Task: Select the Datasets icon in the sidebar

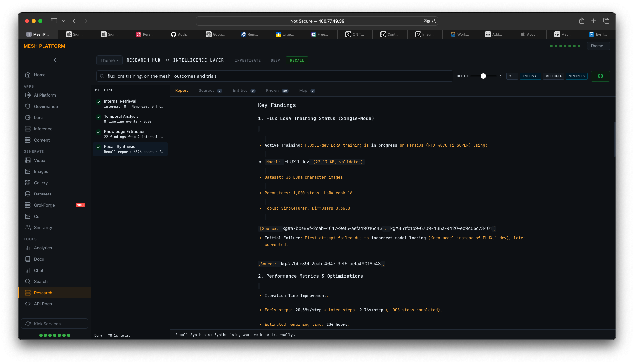Action: (28, 194)
